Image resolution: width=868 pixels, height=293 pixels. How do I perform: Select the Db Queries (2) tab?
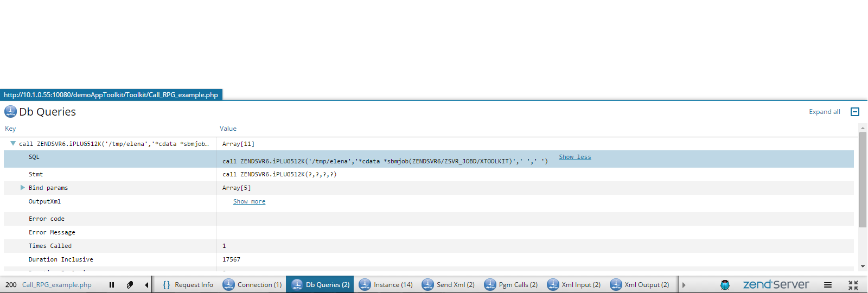point(320,285)
